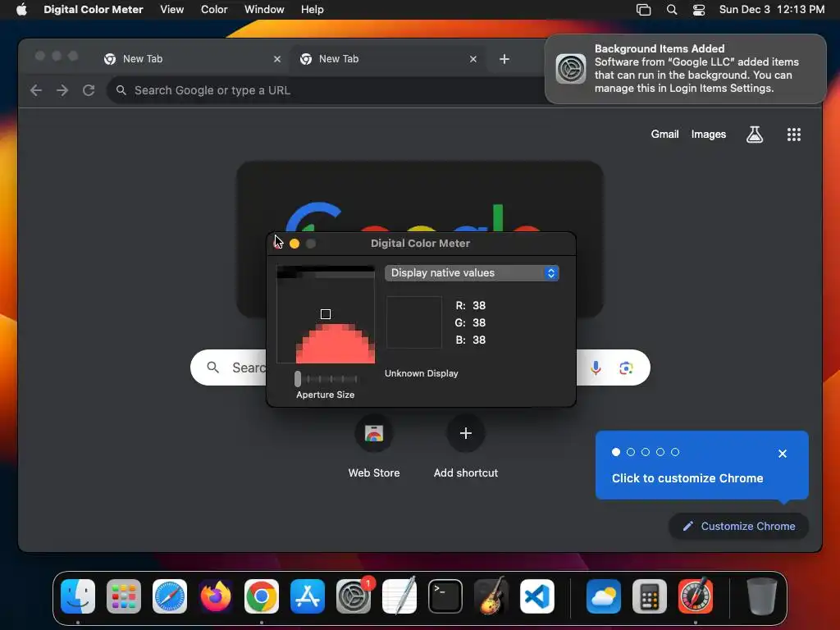The image size is (840, 630).
Task: Open Control Center in menu bar
Action: [699, 10]
